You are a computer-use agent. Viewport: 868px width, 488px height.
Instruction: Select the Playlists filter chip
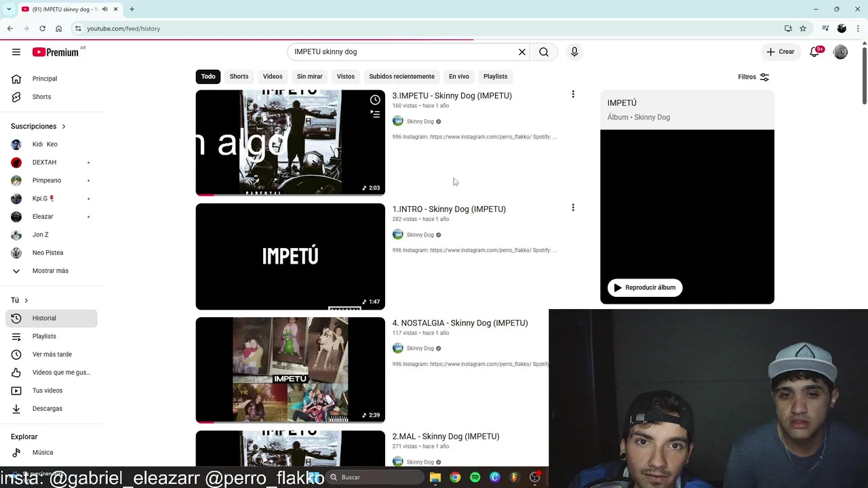(495, 77)
